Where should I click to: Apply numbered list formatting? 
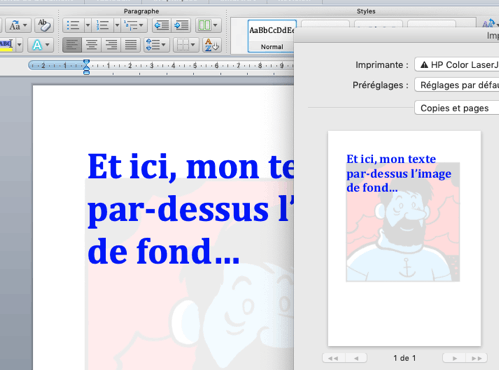pos(102,25)
